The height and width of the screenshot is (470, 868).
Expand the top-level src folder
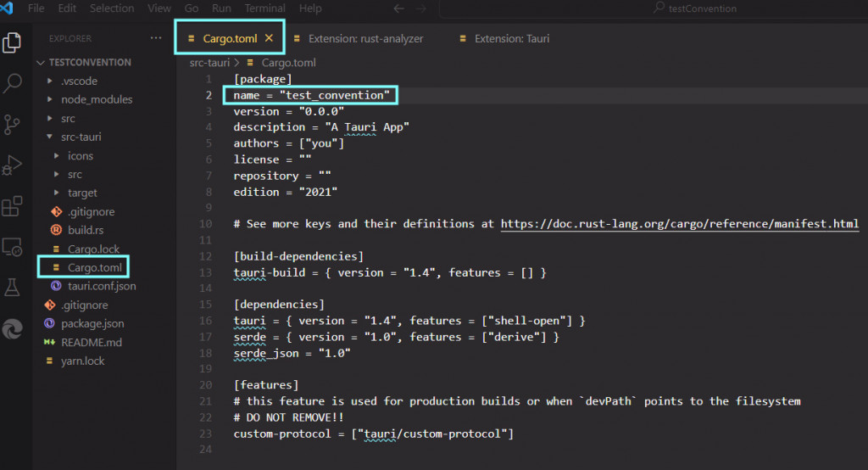tap(50, 118)
